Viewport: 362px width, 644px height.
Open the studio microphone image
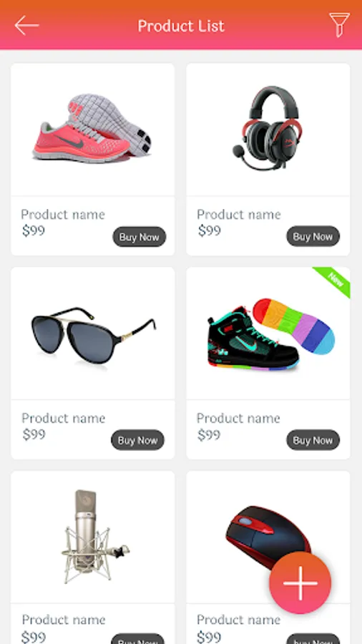(95, 536)
